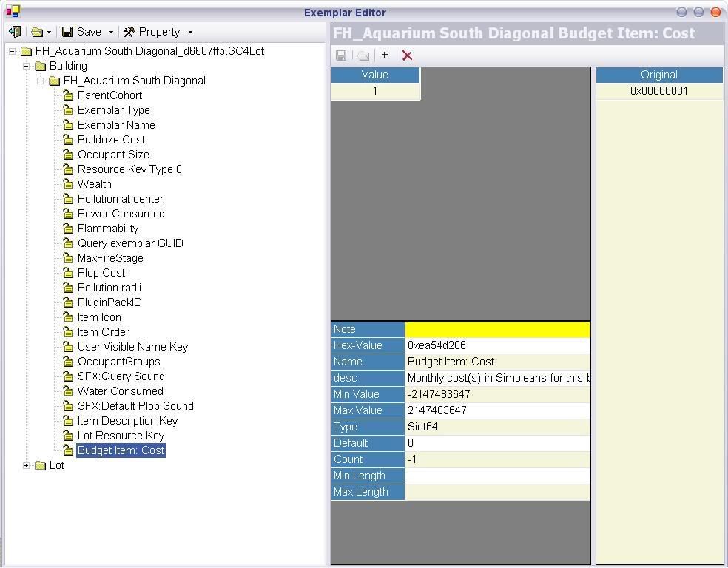Click the Min Value -2147483647 cell
Image resolution: width=728 pixels, height=568 pixels.
(497, 394)
